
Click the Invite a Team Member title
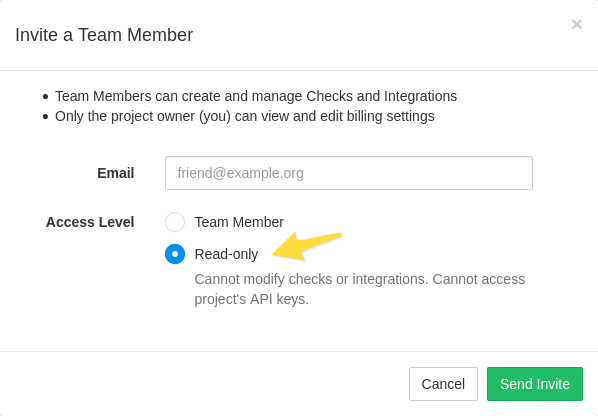pos(104,35)
